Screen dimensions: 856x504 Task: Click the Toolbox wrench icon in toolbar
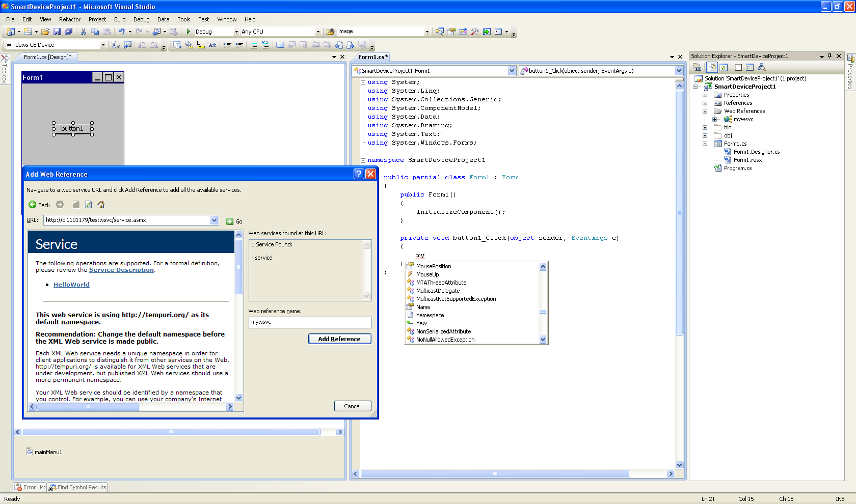point(475,32)
